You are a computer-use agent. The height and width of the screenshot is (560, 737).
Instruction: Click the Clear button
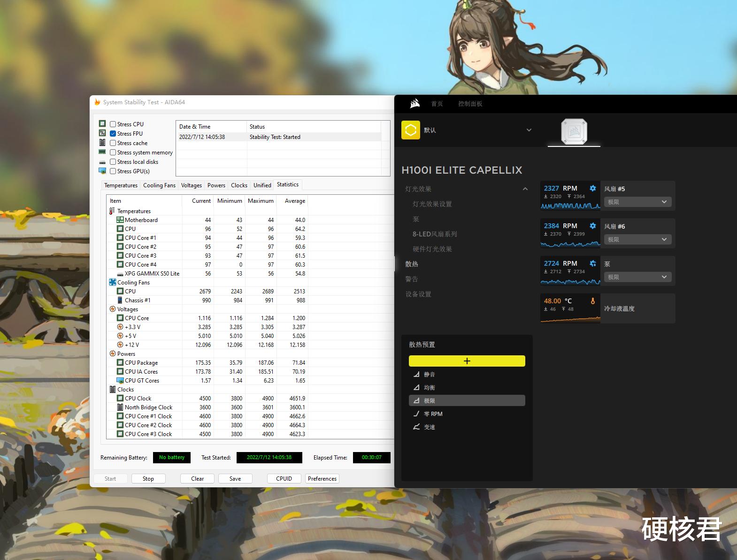coord(198,478)
